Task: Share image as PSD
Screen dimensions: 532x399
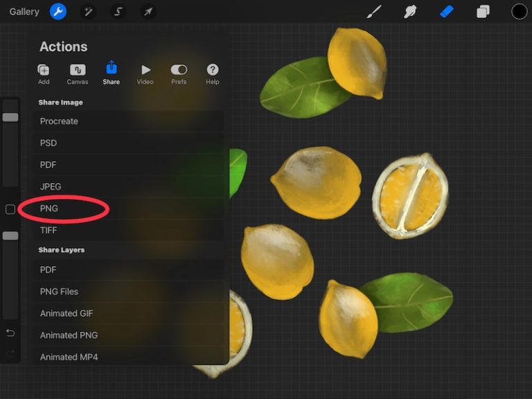Action: click(128, 143)
